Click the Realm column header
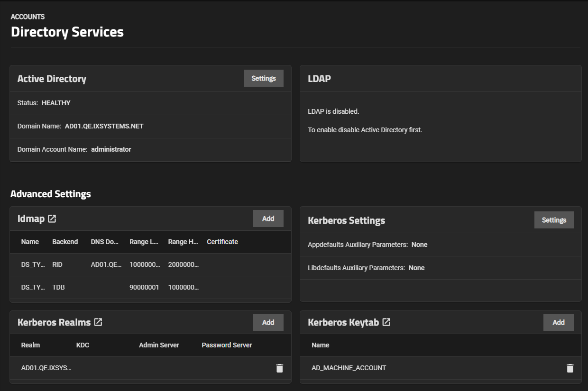This screenshot has height=391, width=588. click(x=30, y=346)
